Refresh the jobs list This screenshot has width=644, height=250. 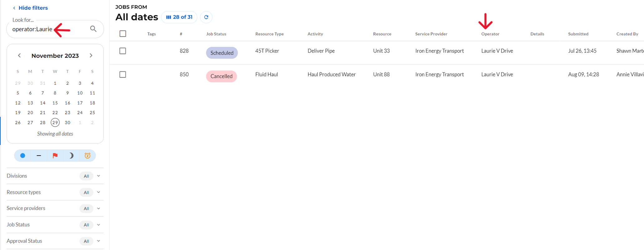tap(206, 17)
